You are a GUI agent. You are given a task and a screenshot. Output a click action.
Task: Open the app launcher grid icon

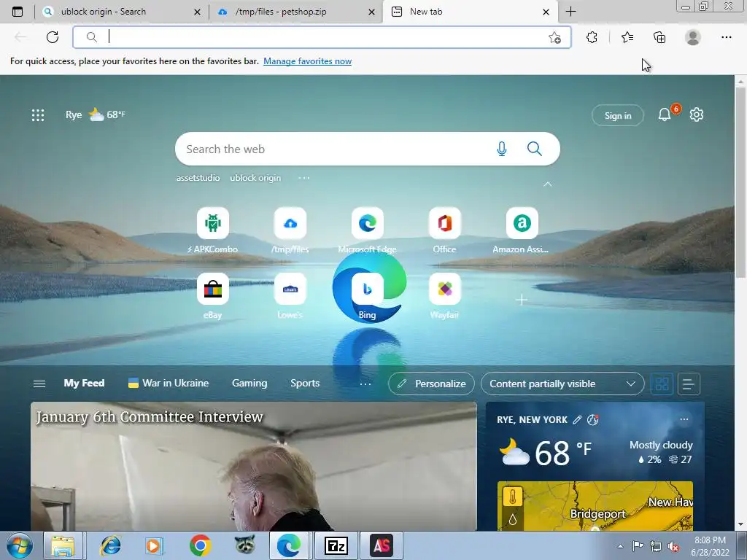tap(38, 114)
